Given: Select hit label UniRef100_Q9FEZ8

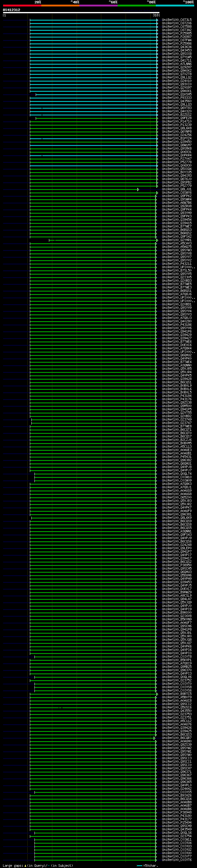Looking at the screenshot, I should pyautogui.click(x=176, y=118).
